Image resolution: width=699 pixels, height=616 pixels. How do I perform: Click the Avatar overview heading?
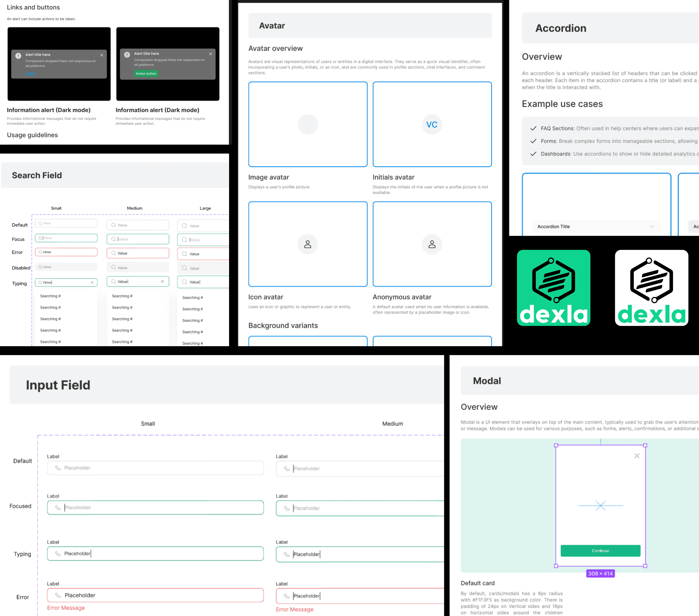[276, 49]
